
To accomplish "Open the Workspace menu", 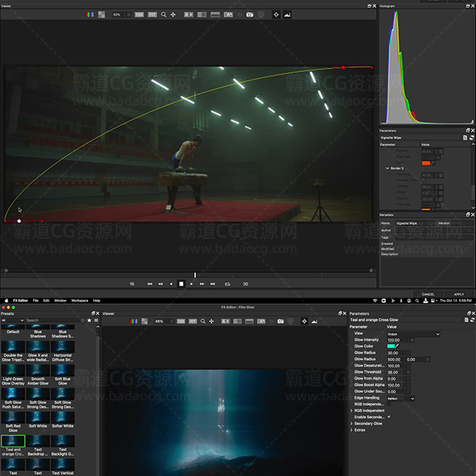I will tap(79, 300).
